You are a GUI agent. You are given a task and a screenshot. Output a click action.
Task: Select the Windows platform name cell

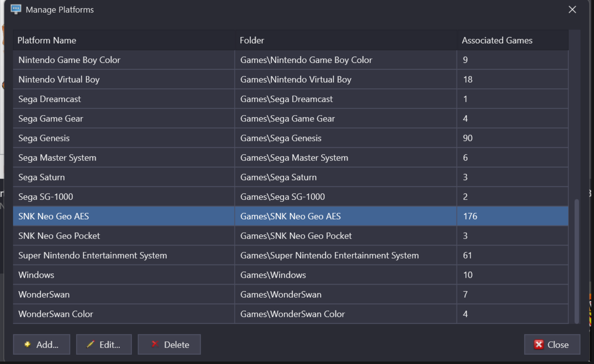coord(124,275)
